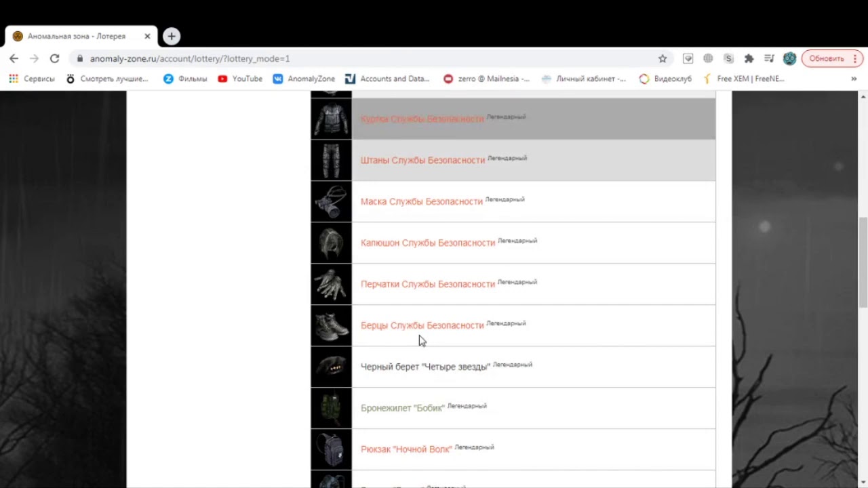Open the extensions puzzle icon

coord(749,58)
